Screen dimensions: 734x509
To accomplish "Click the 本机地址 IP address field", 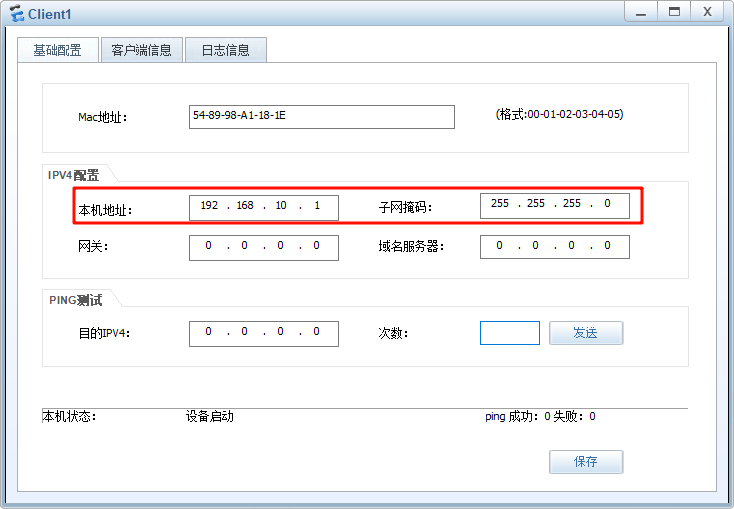I will [x=264, y=207].
